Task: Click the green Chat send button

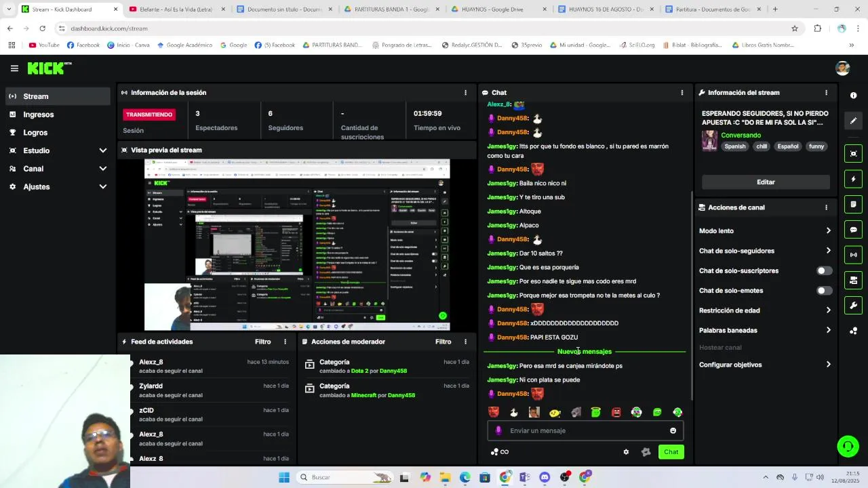Action: [x=671, y=452]
